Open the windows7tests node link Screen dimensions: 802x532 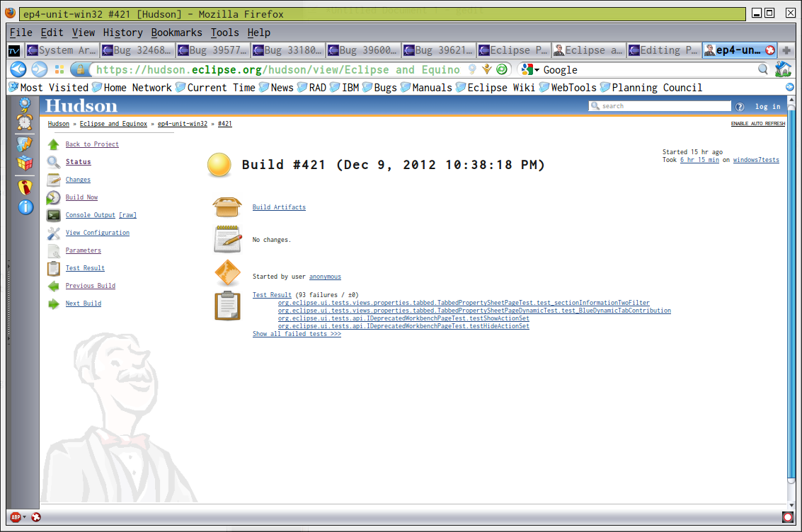756,160
